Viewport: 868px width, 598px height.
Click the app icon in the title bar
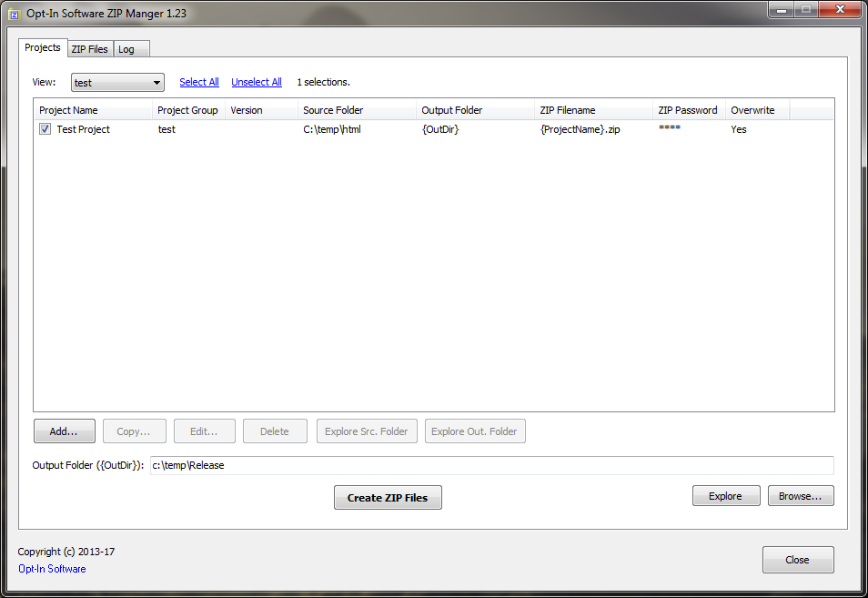[13, 13]
